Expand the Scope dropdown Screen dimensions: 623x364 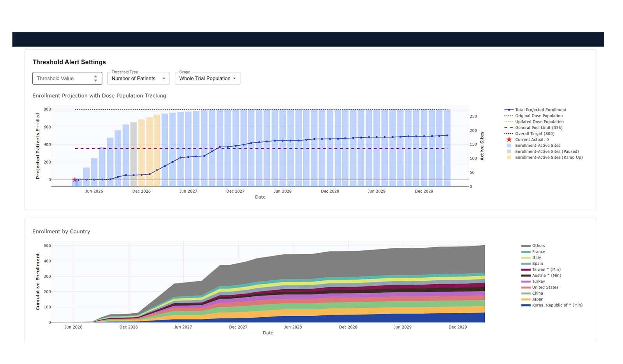pos(207,79)
